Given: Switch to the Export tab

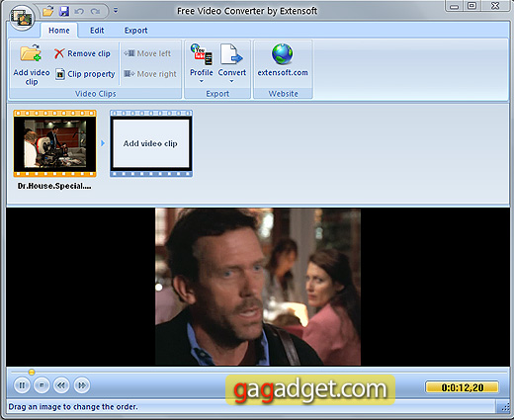Looking at the screenshot, I should (x=135, y=31).
